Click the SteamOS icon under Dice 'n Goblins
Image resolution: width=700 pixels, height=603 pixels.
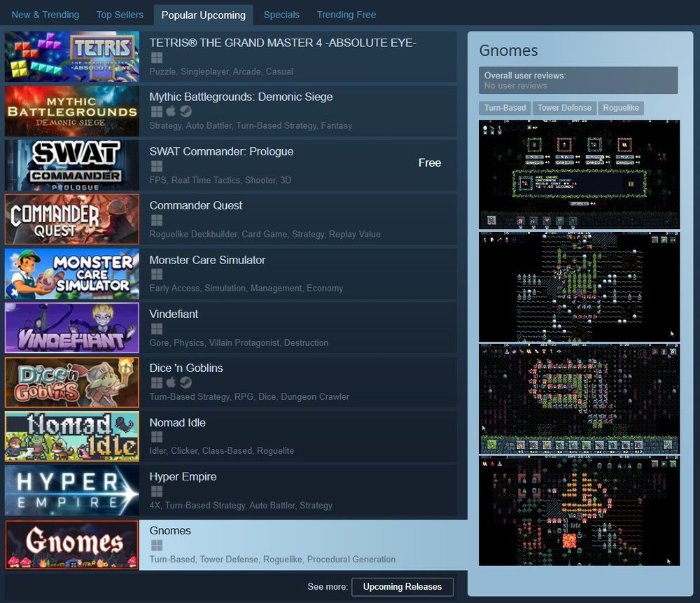click(x=185, y=383)
